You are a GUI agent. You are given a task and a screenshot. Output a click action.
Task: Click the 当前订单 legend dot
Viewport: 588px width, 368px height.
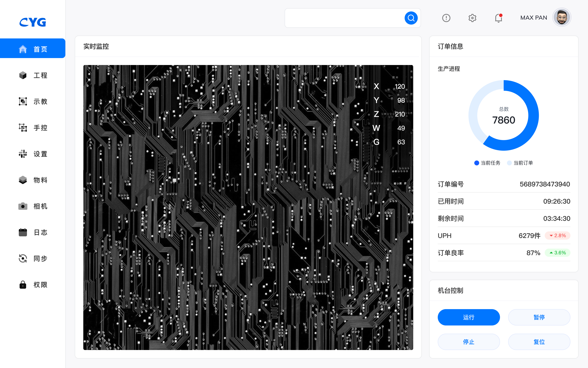coord(509,163)
